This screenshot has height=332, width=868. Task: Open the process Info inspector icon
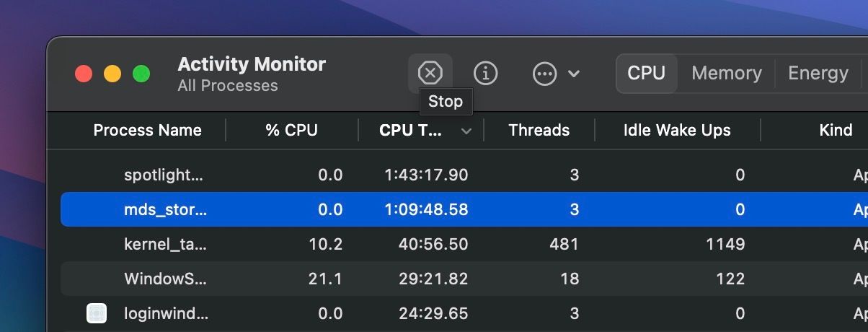pyautogui.click(x=485, y=73)
